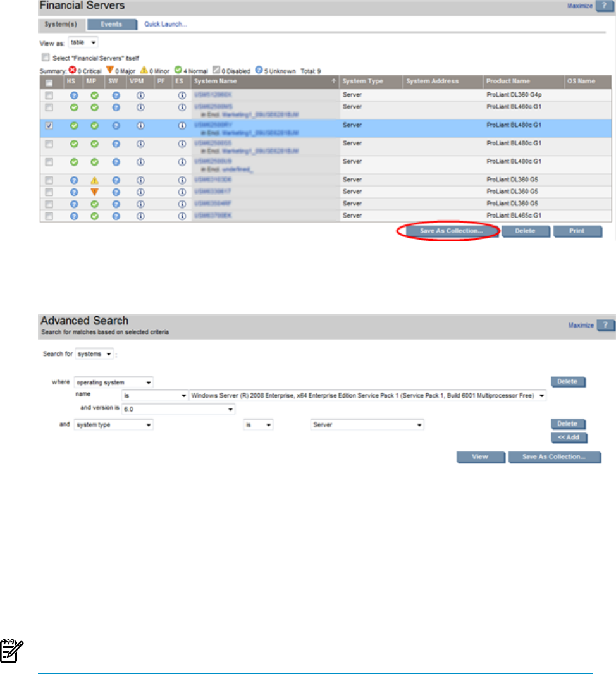This screenshot has width=616, height=674.
Task: Click Maximize link in Advanced Search panel
Action: click(581, 325)
